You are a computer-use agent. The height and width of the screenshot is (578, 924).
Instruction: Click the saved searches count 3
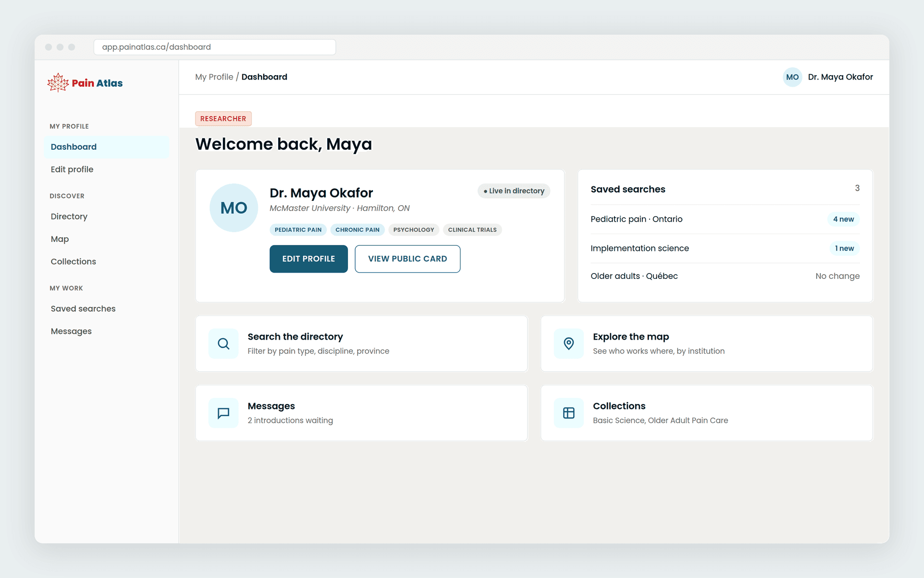[857, 188]
